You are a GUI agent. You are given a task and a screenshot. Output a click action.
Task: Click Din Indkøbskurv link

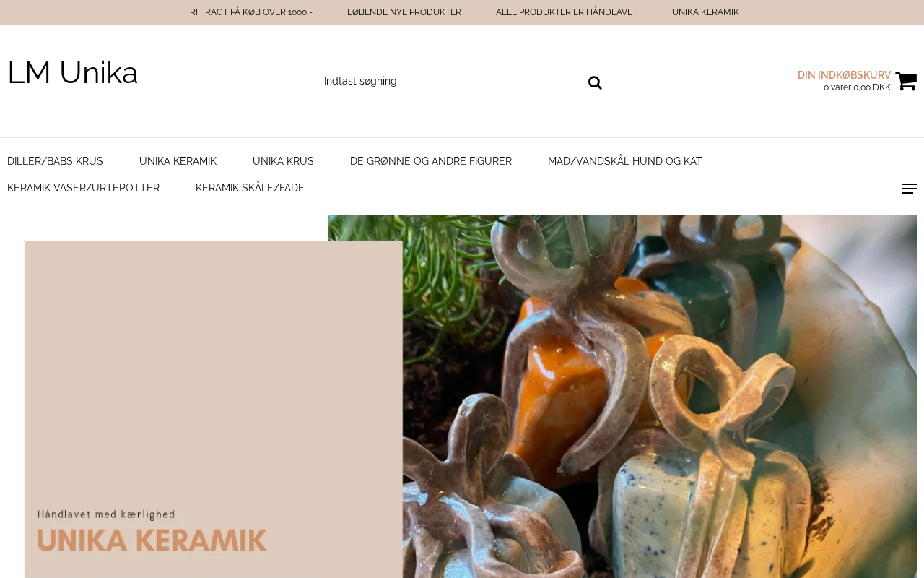pyautogui.click(x=844, y=75)
